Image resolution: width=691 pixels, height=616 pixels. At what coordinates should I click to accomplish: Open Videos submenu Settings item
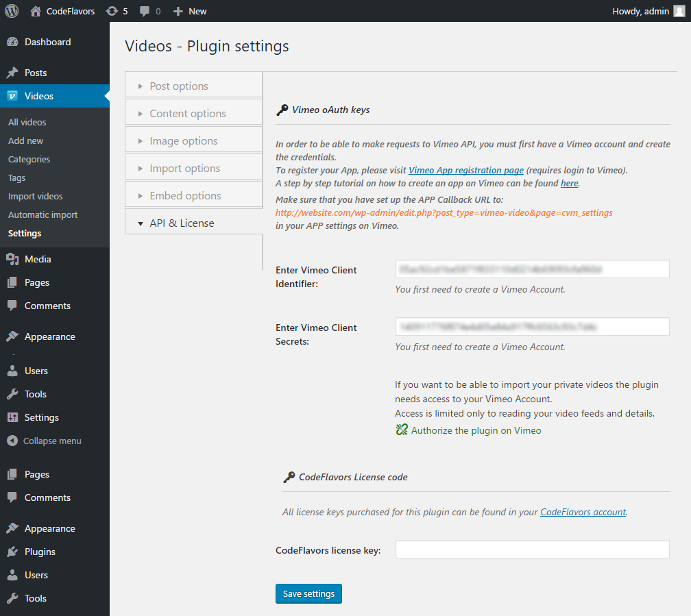click(25, 233)
